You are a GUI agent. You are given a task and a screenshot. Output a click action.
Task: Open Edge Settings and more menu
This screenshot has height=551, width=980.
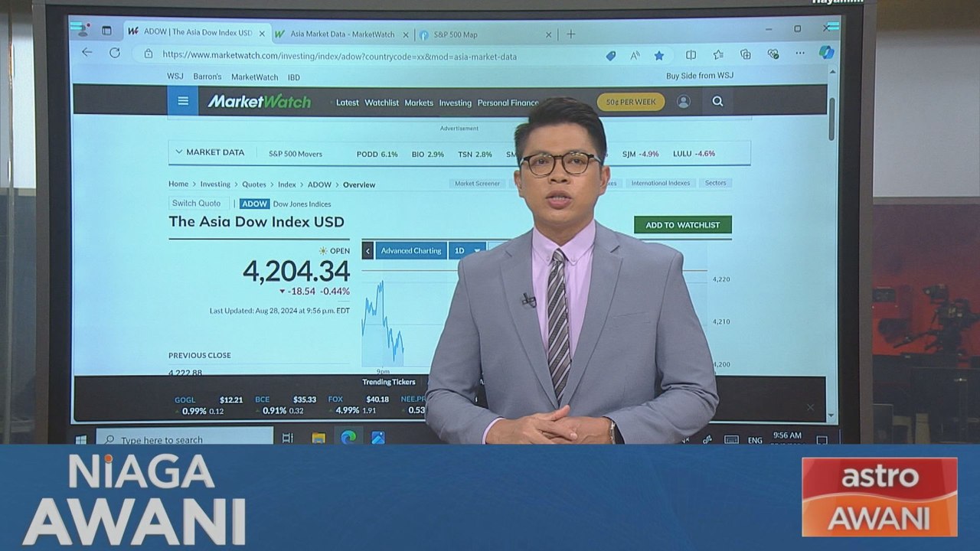(800, 54)
